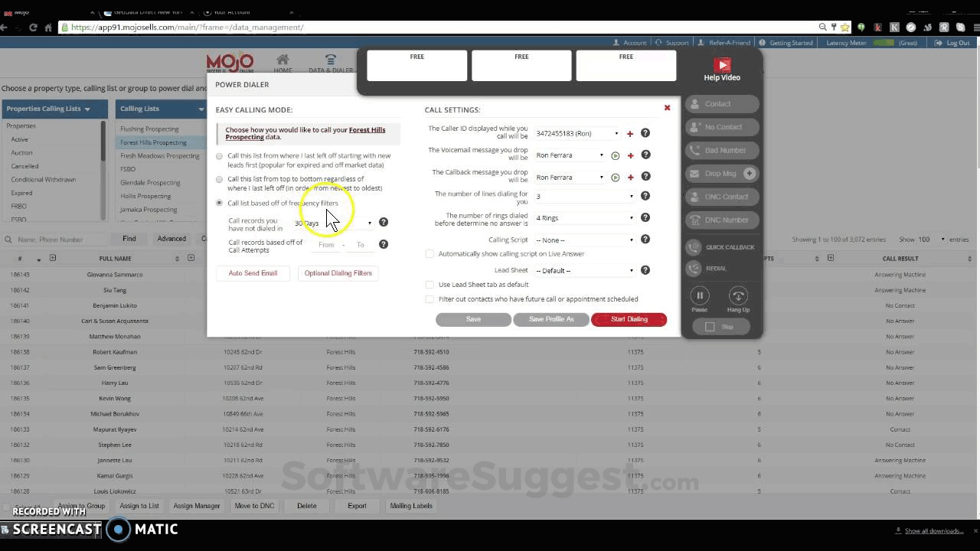Open Optional Dialing Filters
The width and height of the screenshot is (980, 551).
pyautogui.click(x=338, y=273)
